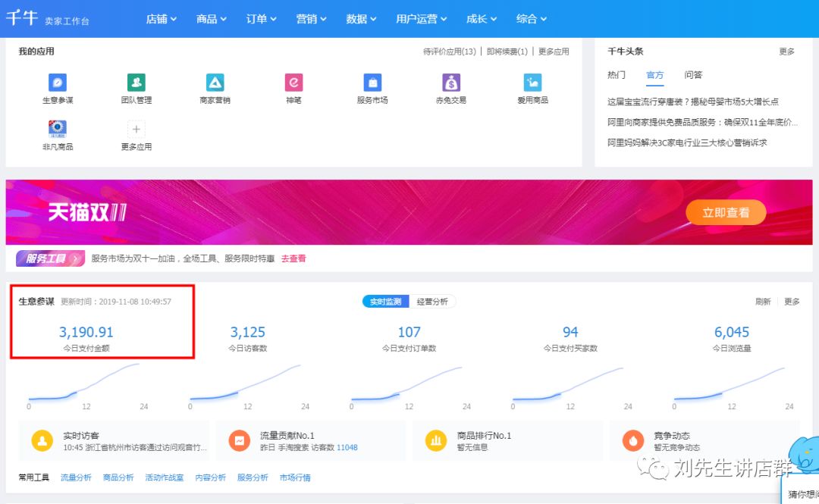The image size is (819, 504).
Task: Switch to 实时监测 view
Action: tap(385, 302)
